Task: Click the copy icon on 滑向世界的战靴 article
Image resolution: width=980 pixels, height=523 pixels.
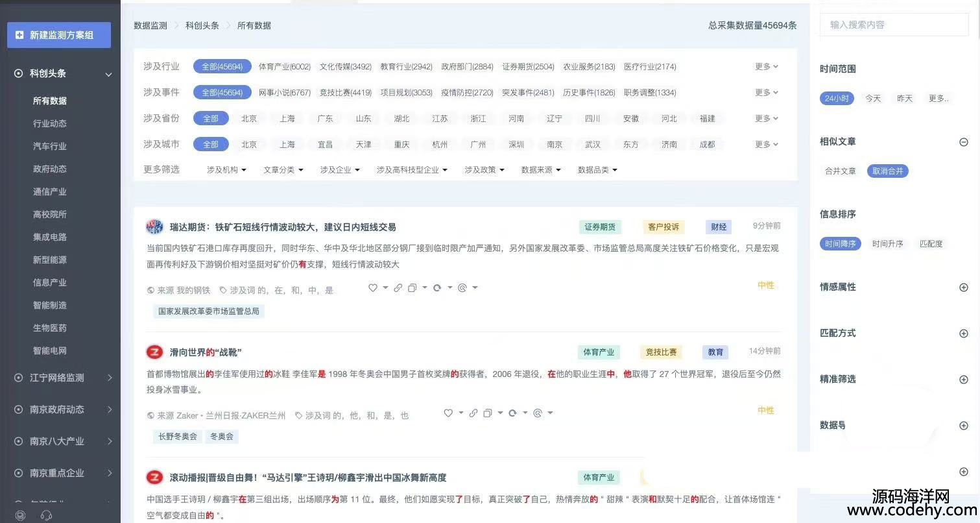Action: [x=488, y=413]
